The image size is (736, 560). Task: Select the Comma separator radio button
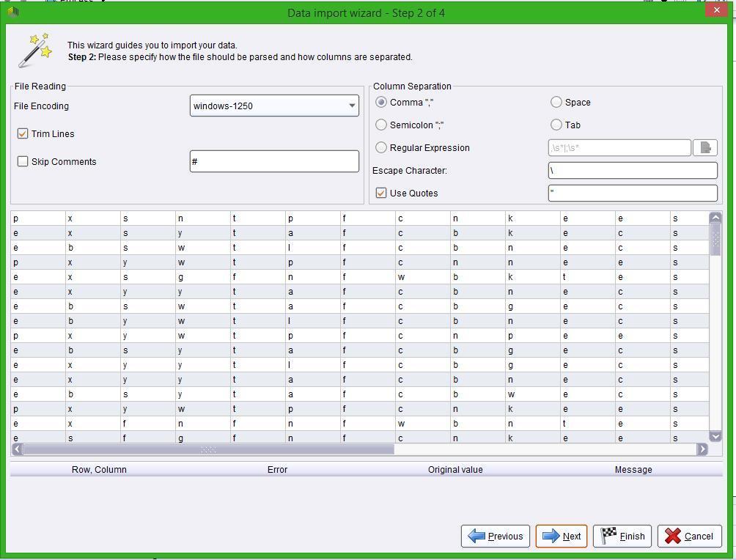pyautogui.click(x=381, y=102)
